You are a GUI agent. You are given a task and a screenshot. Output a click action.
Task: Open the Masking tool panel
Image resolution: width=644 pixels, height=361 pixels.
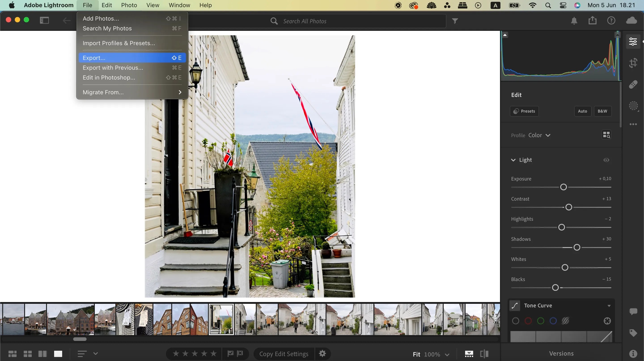tap(633, 106)
